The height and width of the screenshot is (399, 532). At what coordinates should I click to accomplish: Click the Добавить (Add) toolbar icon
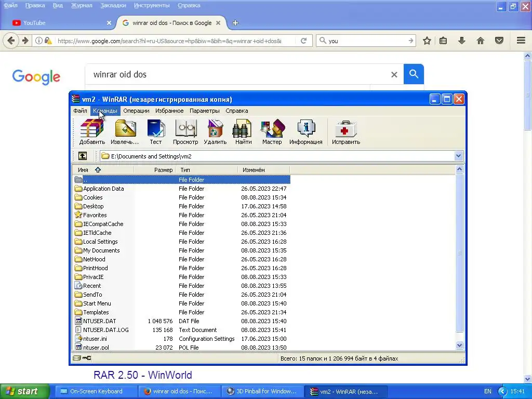[x=92, y=132]
